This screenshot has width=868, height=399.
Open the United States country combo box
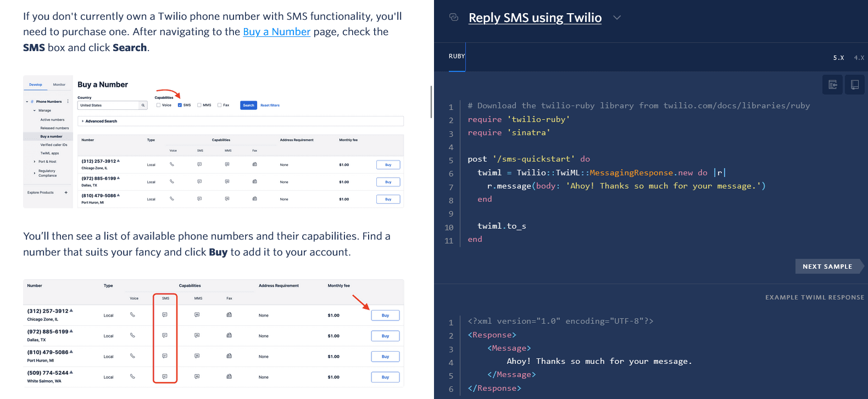tap(112, 106)
